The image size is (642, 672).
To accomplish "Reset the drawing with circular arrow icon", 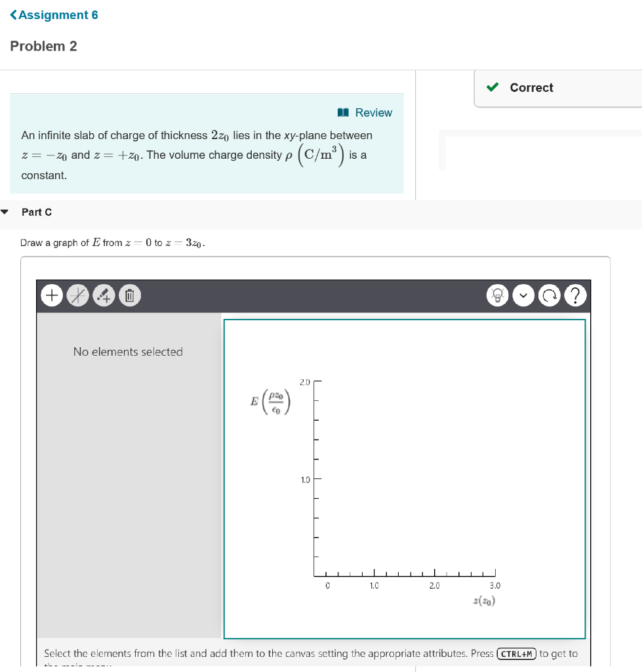I will coord(550,295).
